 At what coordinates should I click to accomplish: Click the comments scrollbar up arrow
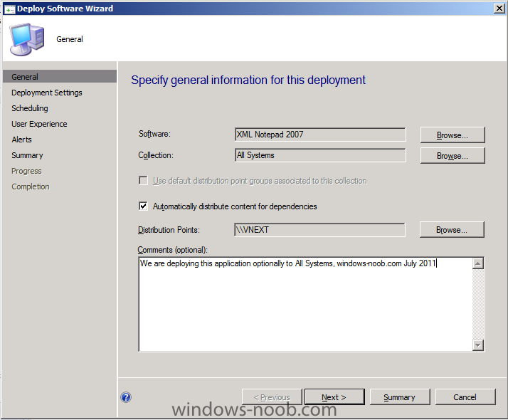click(478, 263)
